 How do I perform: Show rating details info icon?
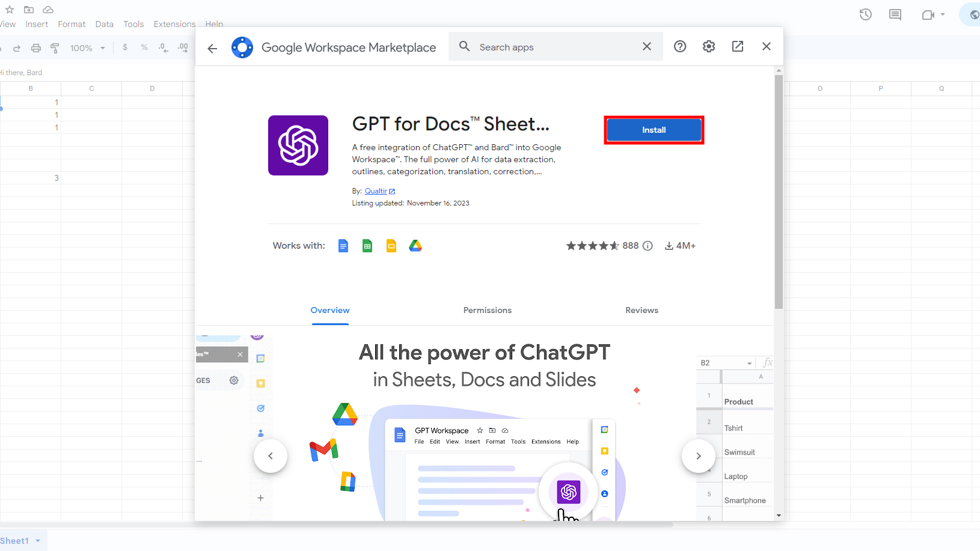click(x=648, y=246)
